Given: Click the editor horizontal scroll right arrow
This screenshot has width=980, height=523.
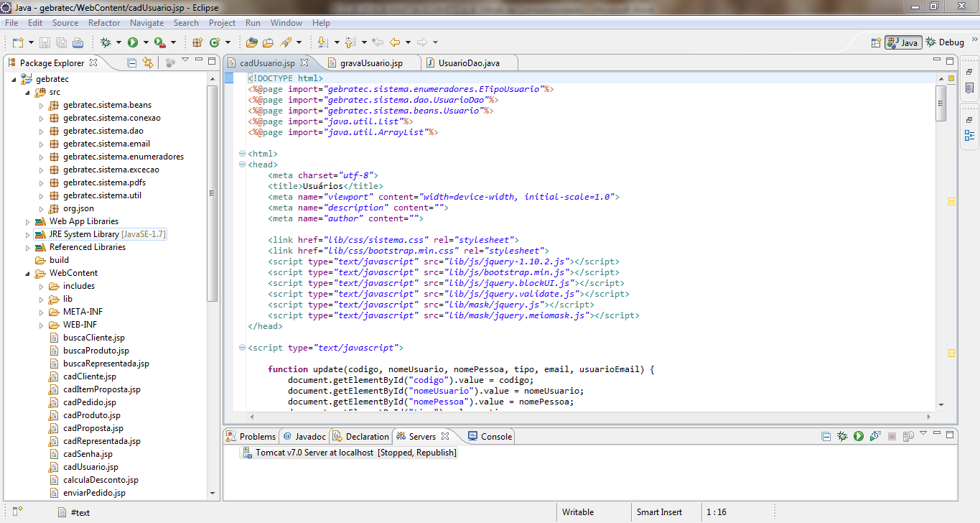Looking at the screenshot, I should point(928,416).
